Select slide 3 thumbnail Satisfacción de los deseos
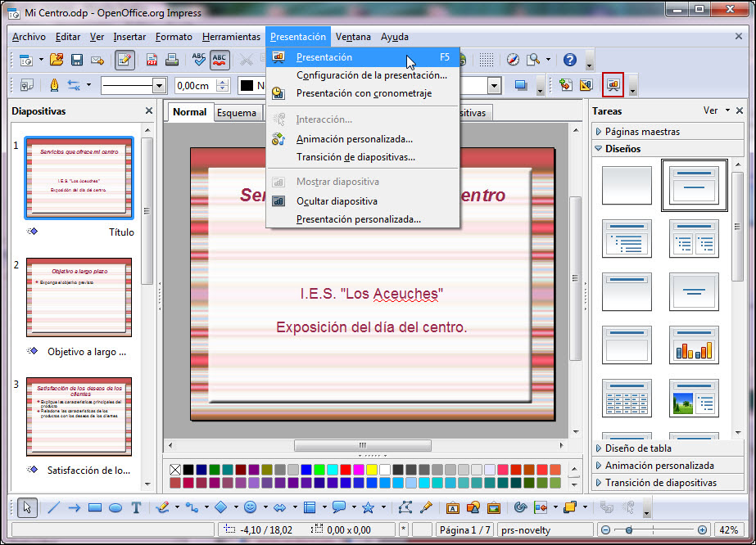The height and width of the screenshot is (545, 756). pos(79,417)
